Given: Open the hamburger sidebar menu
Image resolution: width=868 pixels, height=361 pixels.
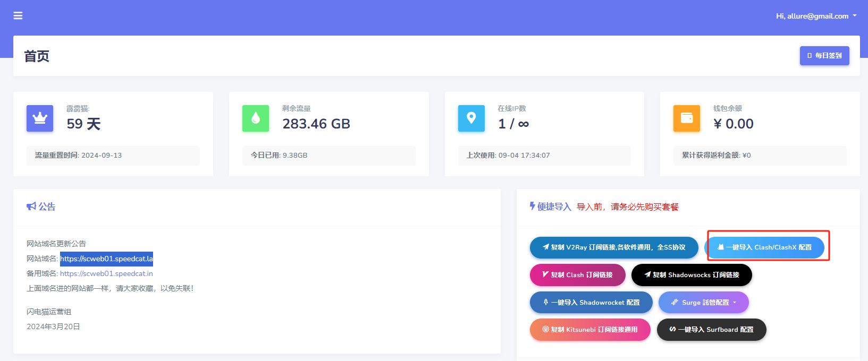Looking at the screenshot, I should click(x=18, y=16).
